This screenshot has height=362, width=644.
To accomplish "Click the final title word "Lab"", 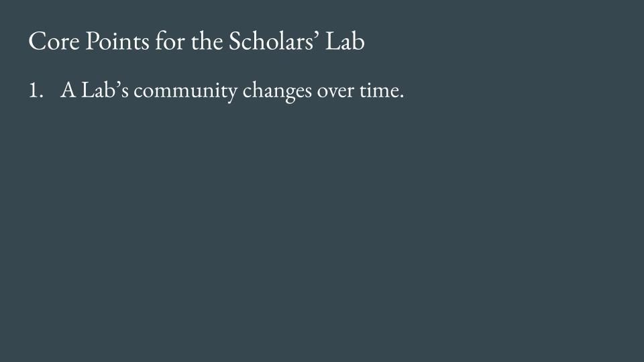I will pos(345,42).
